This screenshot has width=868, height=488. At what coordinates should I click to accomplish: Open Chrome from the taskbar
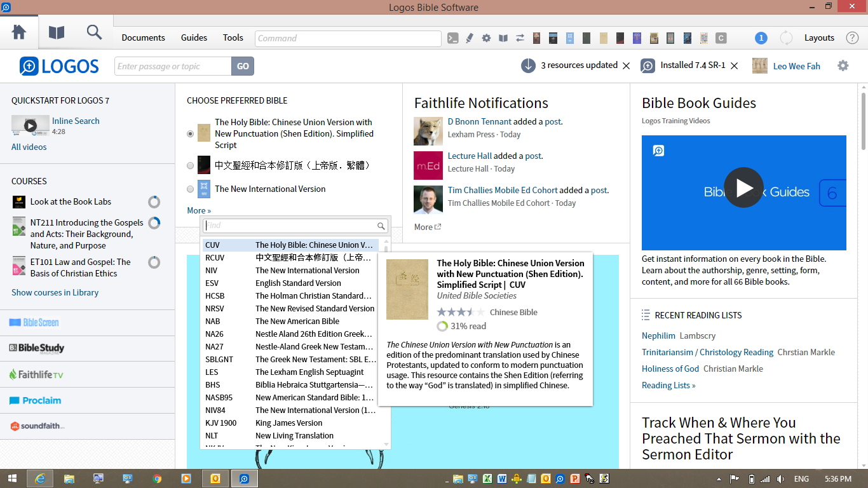(157, 478)
